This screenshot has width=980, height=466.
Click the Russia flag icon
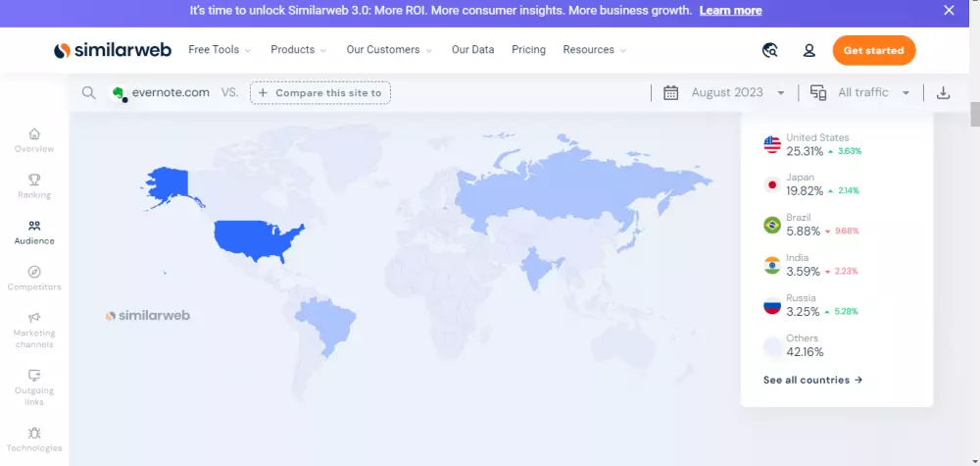pyautogui.click(x=772, y=306)
